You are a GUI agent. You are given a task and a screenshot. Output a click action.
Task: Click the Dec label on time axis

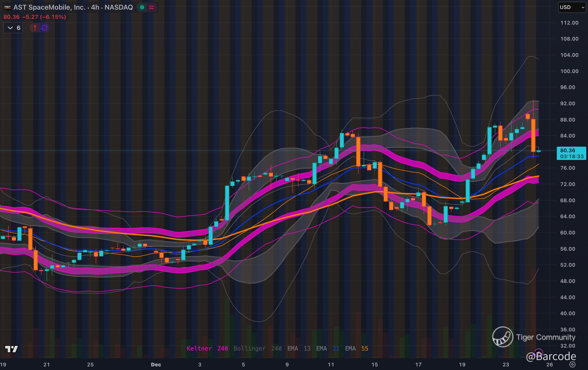[x=156, y=365]
